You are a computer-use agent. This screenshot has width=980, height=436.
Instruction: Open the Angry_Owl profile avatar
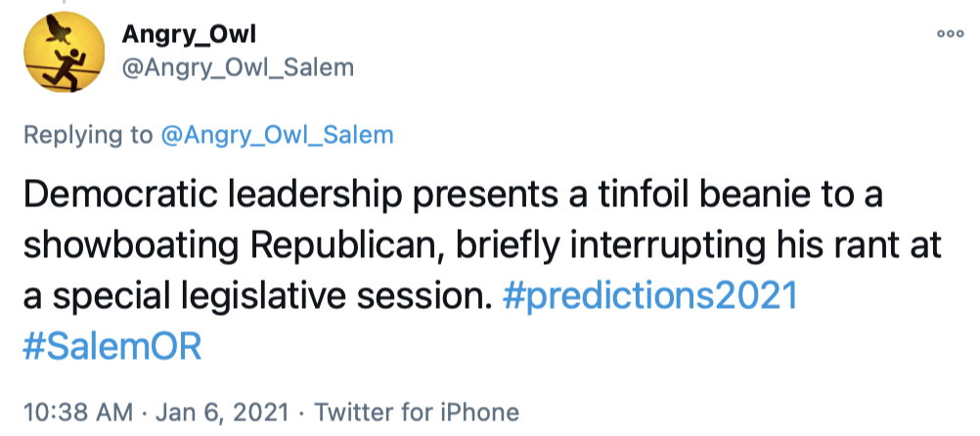65,56
